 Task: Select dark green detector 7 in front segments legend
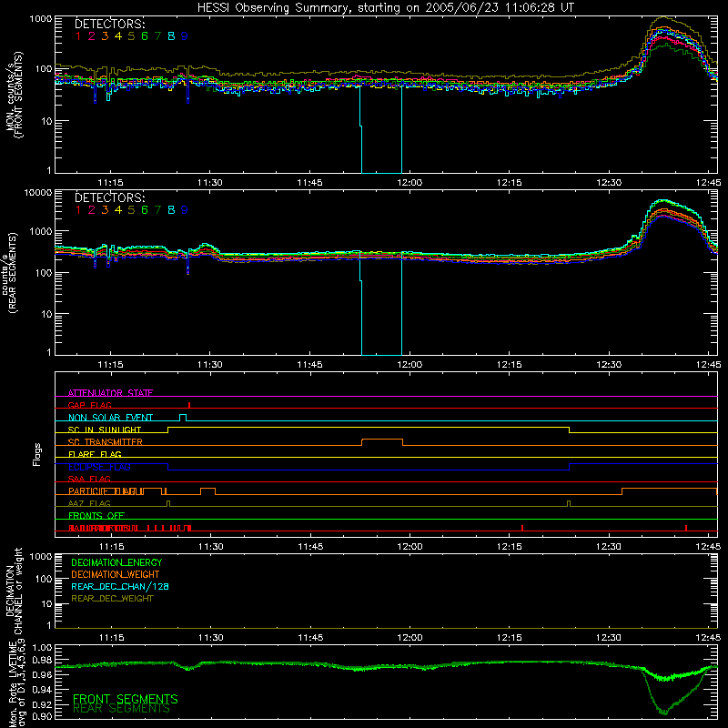click(157, 36)
